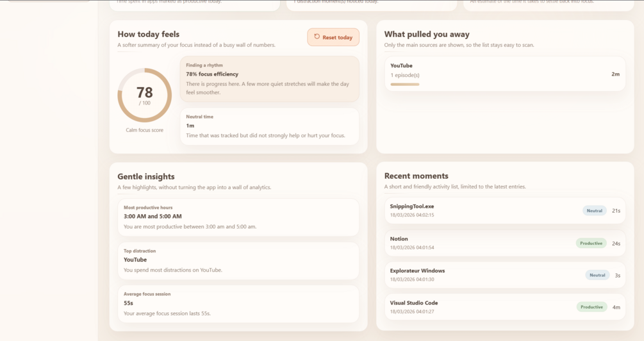The height and width of the screenshot is (341, 644).
Task: Select the Visual Studio Code activity entry
Action: pos(474,307)
